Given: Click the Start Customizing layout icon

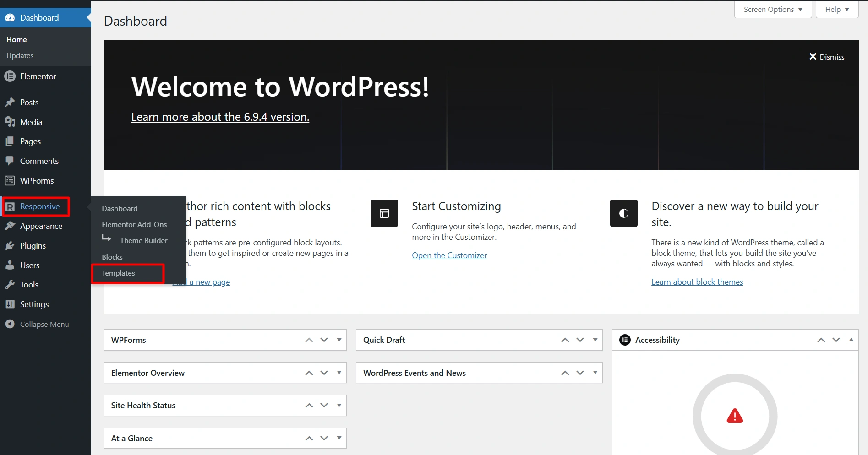Looking at the screenshot, I should pyautogui.click(x=384, y=213).
